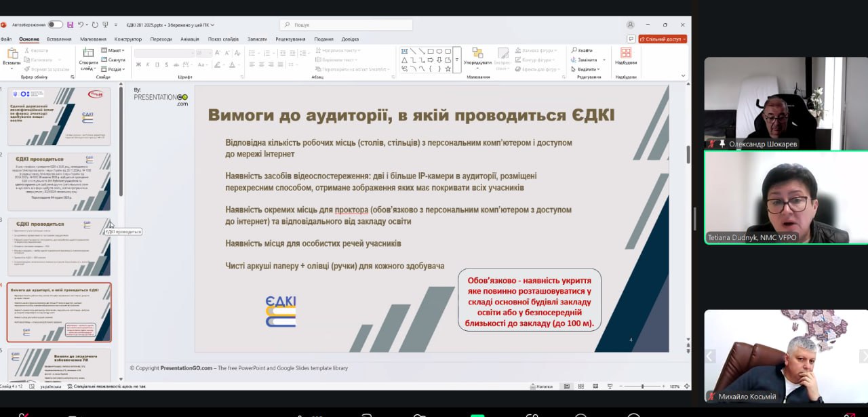Open the Вставлення ribbon tab
Viewport: 868px width, 417px height.
pos(59,39)
